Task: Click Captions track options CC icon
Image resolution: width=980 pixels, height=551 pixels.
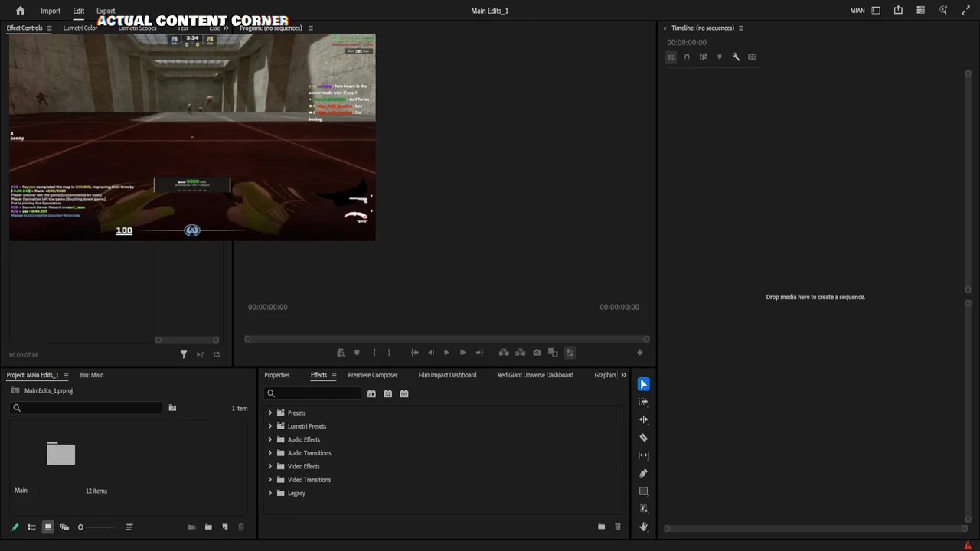Action: point(753,57)
